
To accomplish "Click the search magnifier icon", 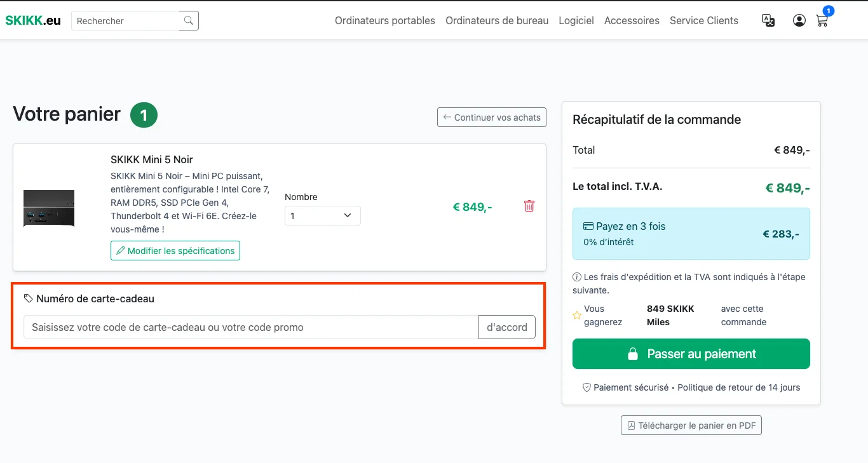I will pos(188,20).
